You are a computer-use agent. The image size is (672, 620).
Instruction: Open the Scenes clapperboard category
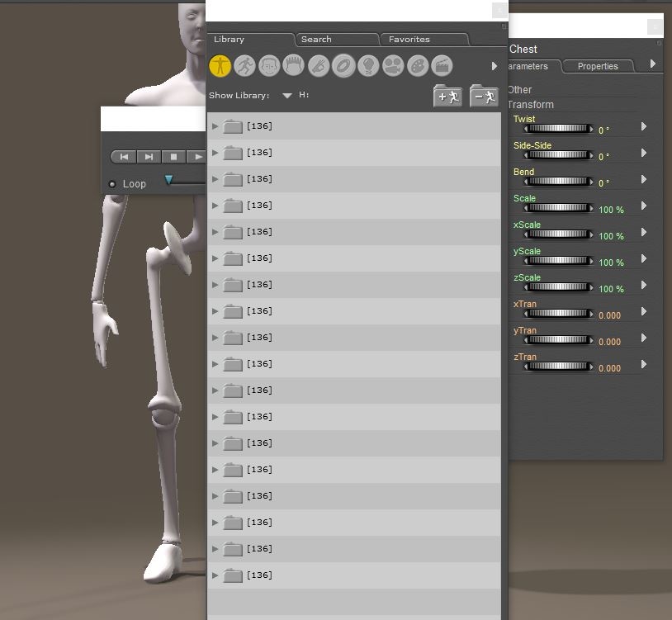442,65
